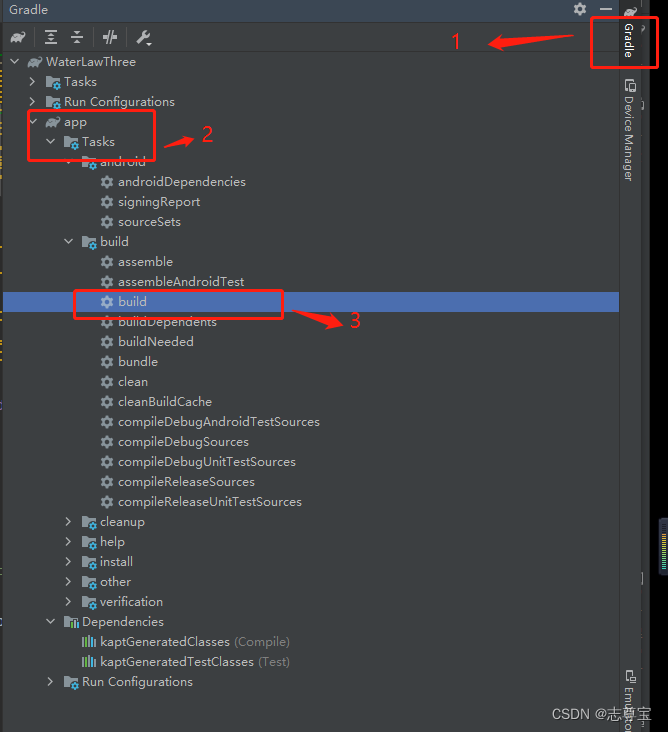The image size is (668, 732).
Task: Collapse the build task group
Action: click(69, 241)
